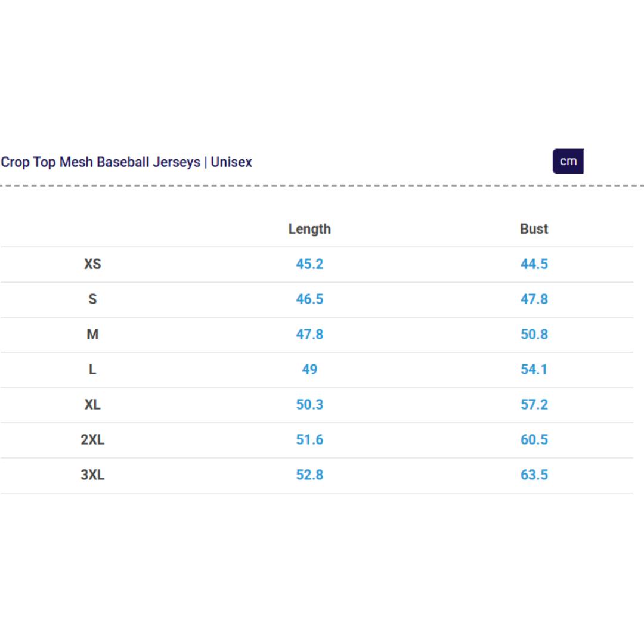Click the XS bust value 44.5
This screenshot has width=644, height=644.
click(534, 264)
